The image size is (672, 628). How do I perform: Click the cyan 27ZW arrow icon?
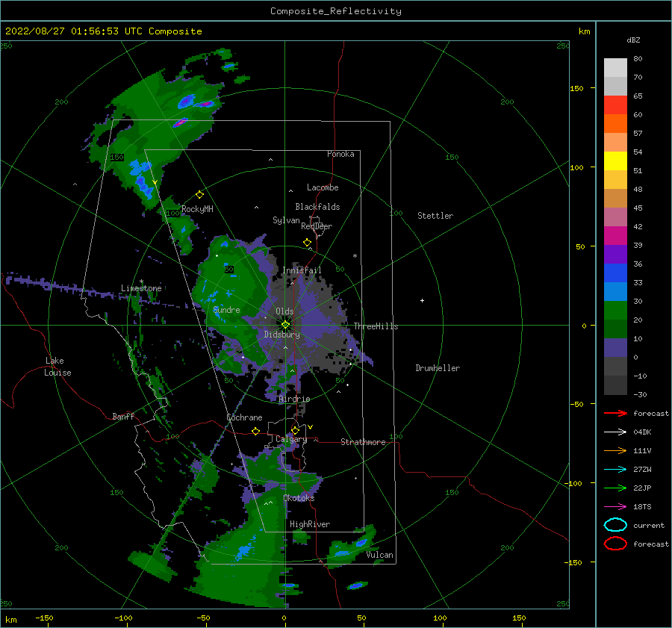pyautogui.click(x=615, y=470)
